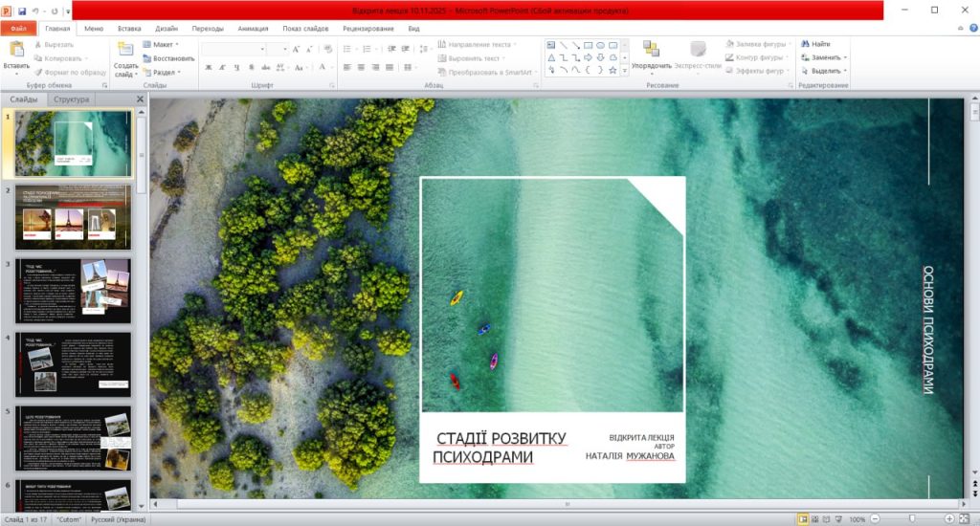Screen dimensions: 980x526
Task: Click the Создать слайд new slide icon
Action: 125,50
